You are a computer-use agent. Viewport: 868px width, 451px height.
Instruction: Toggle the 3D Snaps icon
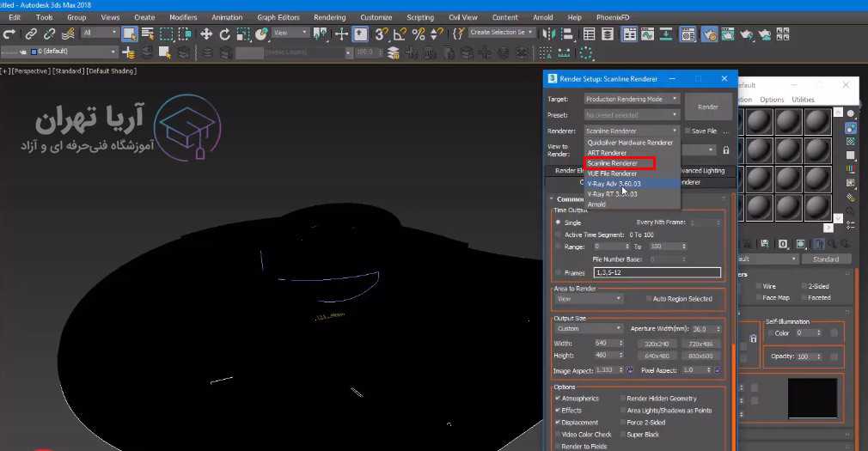(381, 34)
